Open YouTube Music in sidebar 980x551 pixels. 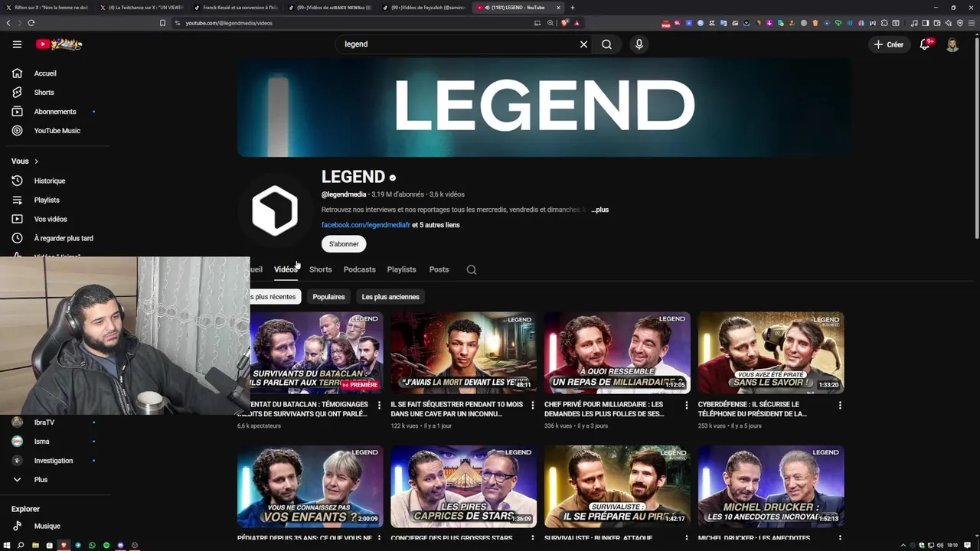click(x=55, y=131)
